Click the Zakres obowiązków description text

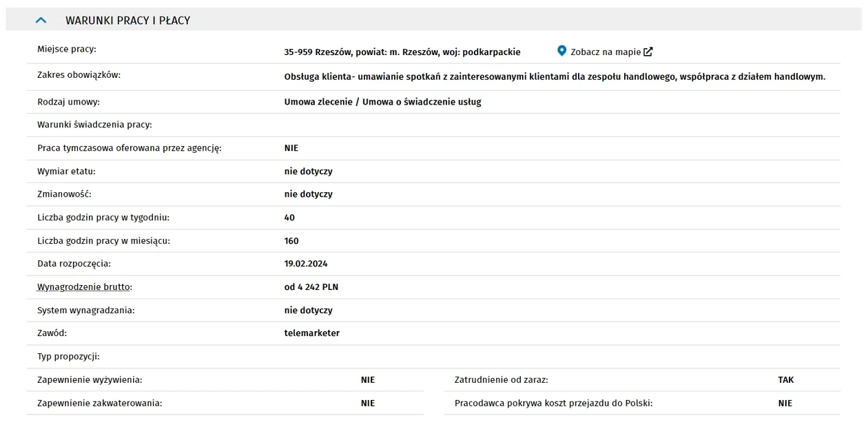[555, 76]
